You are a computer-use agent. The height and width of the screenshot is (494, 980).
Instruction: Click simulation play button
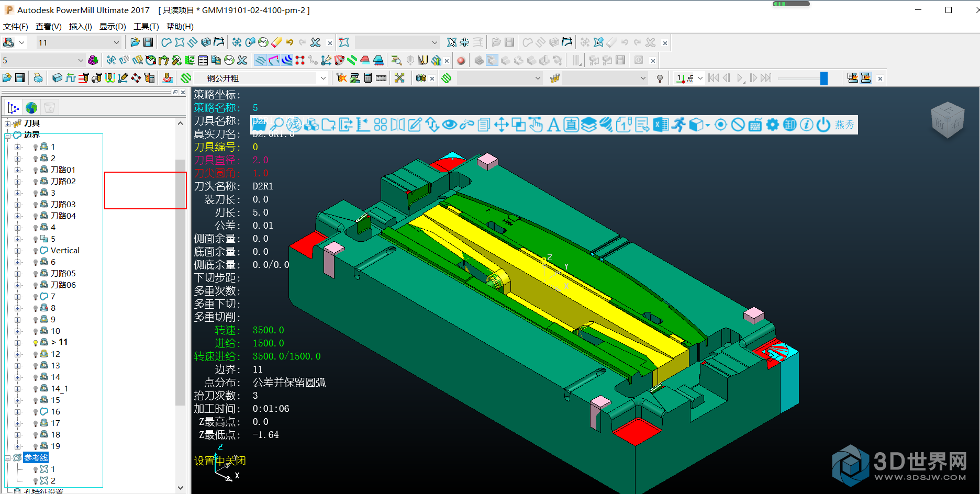[740, 78]
